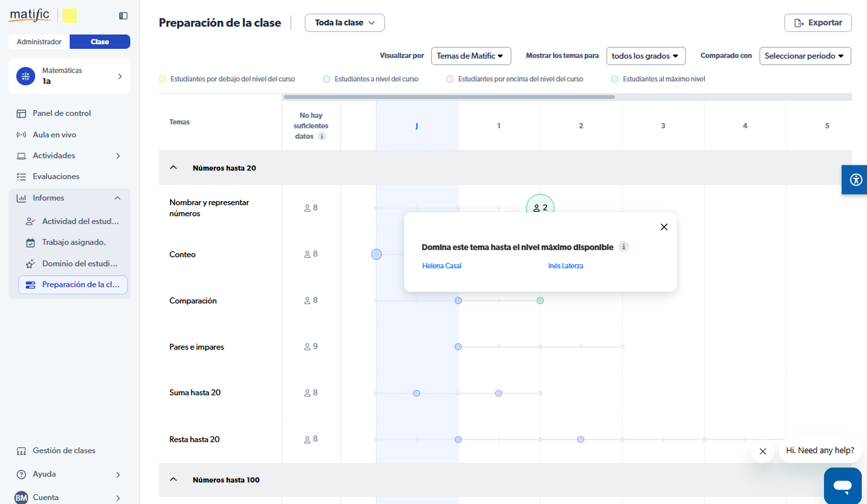Screen dimensions: 867x504
Task: Click info icon in mastery popup
Action: coord(623,247)
